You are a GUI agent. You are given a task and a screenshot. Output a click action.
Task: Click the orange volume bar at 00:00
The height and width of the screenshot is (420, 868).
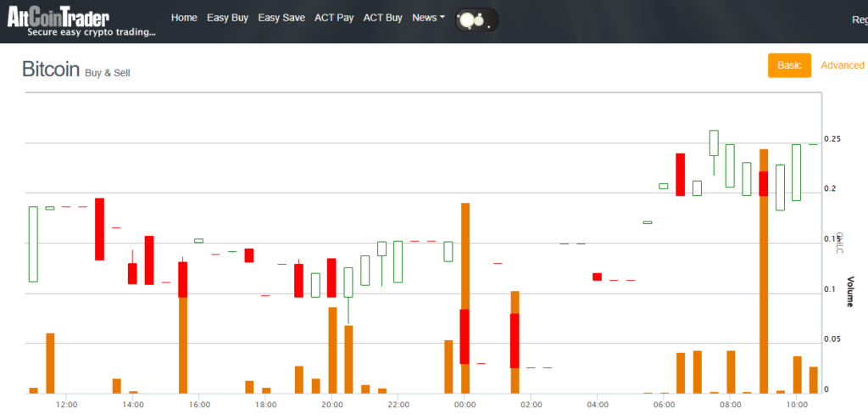[x=465, y=298]
